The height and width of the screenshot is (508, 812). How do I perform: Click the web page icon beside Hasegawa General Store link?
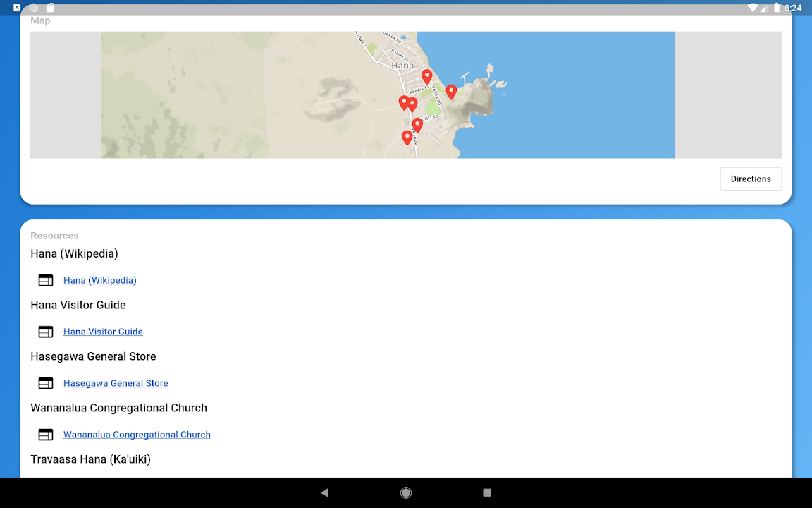click(46, 383)
